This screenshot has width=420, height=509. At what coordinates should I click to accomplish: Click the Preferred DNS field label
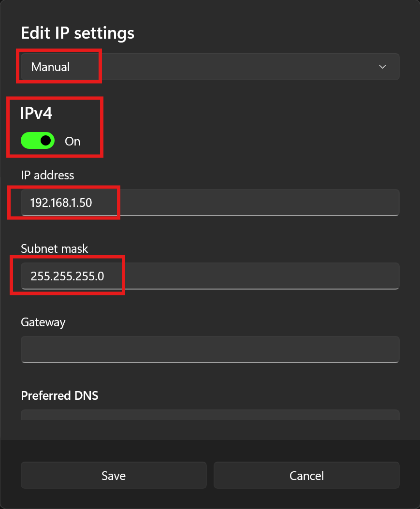(60, 396)
